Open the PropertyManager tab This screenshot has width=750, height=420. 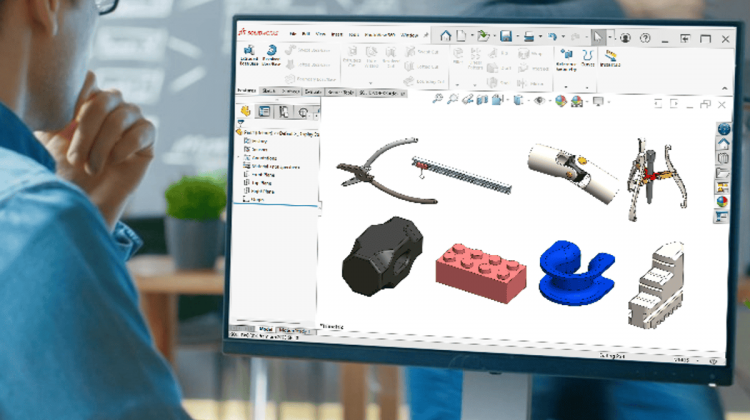pos(264,111)
